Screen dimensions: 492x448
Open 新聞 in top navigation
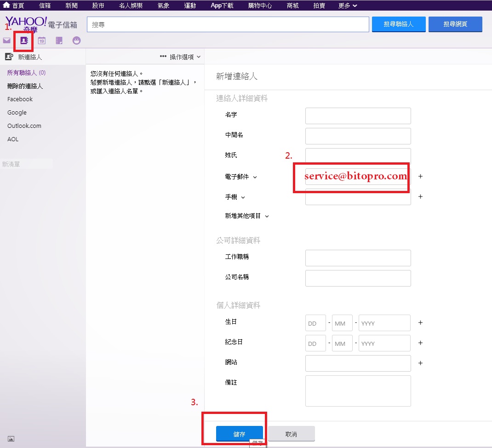[72, 6]
